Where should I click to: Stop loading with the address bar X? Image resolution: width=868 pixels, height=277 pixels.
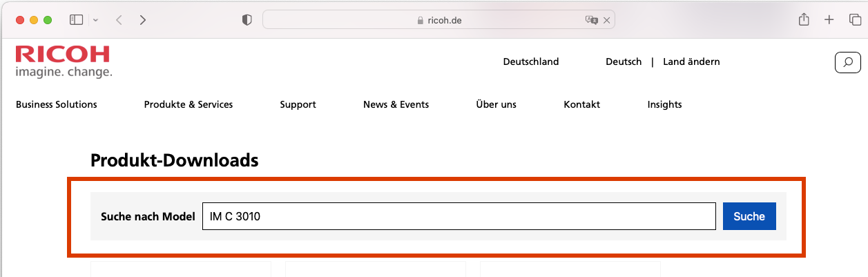606,21
